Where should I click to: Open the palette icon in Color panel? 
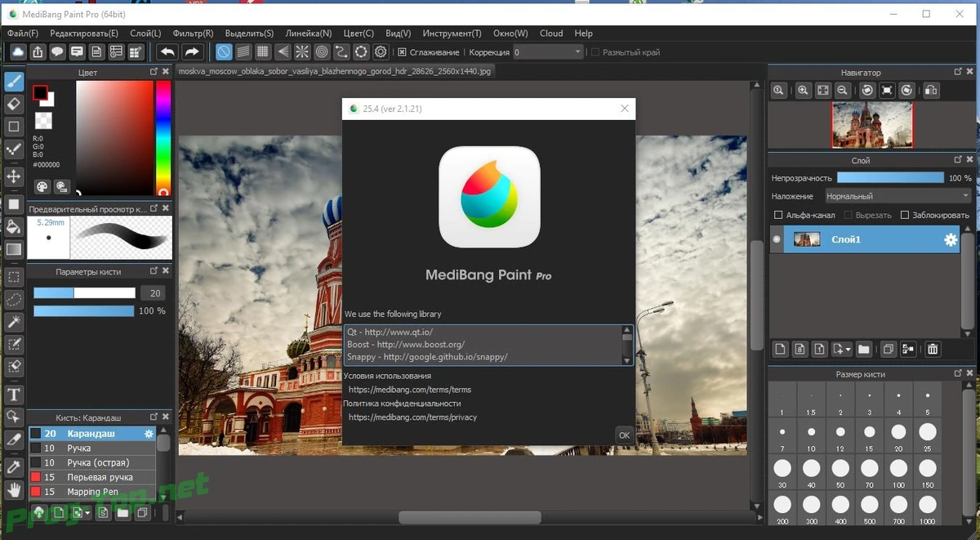point(42,187)
